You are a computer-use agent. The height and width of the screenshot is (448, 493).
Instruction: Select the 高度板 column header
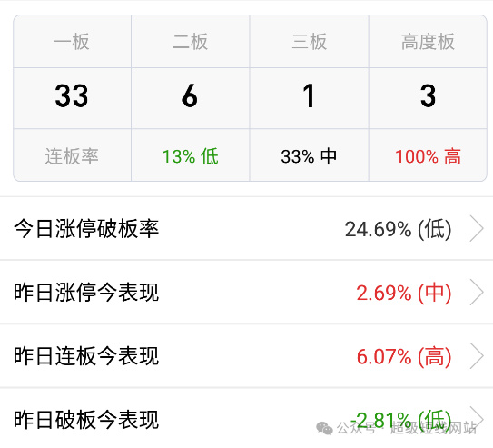(x=428, y=42)
